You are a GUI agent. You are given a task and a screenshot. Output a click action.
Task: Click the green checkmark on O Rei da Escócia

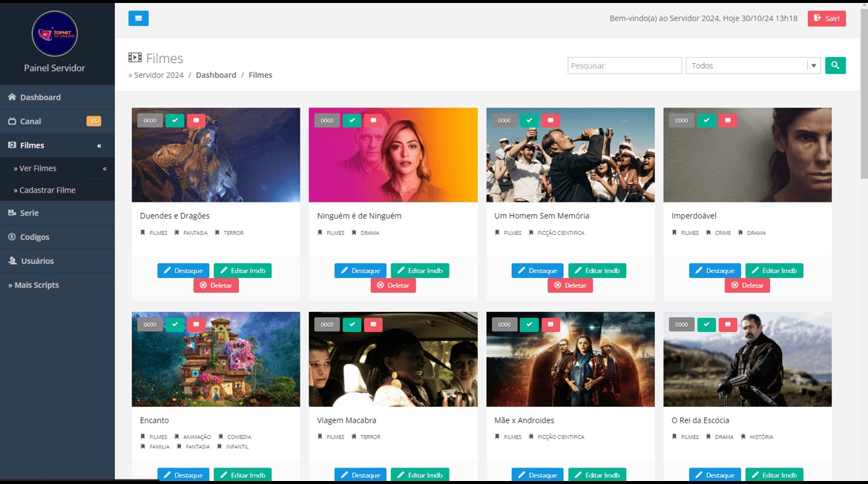click(706, 324)
